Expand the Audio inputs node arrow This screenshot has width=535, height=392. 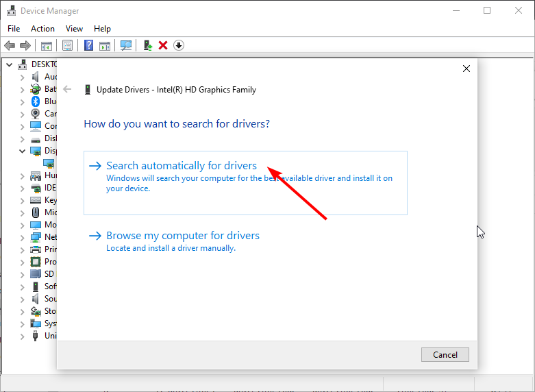[x=23, y=77]
